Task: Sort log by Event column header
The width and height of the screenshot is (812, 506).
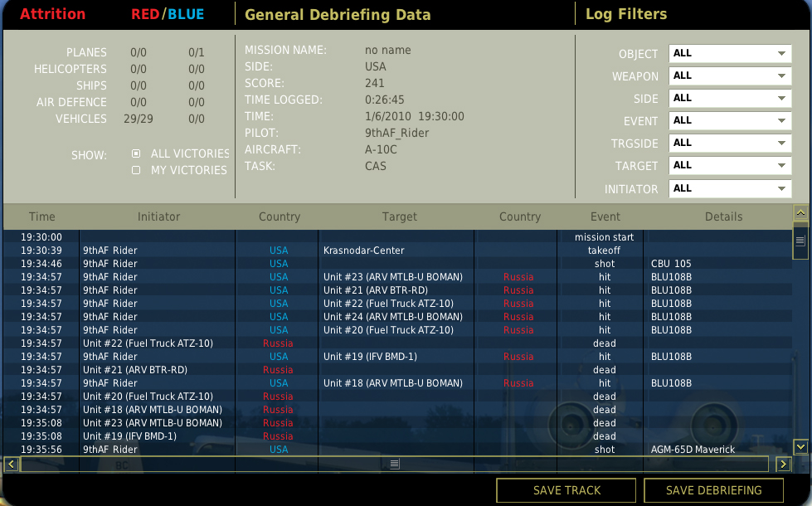Action: point(605,217)
